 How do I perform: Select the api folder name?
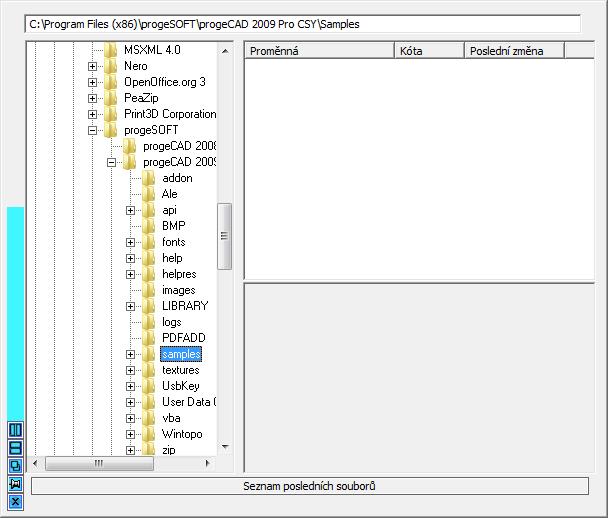click(169, 210)
